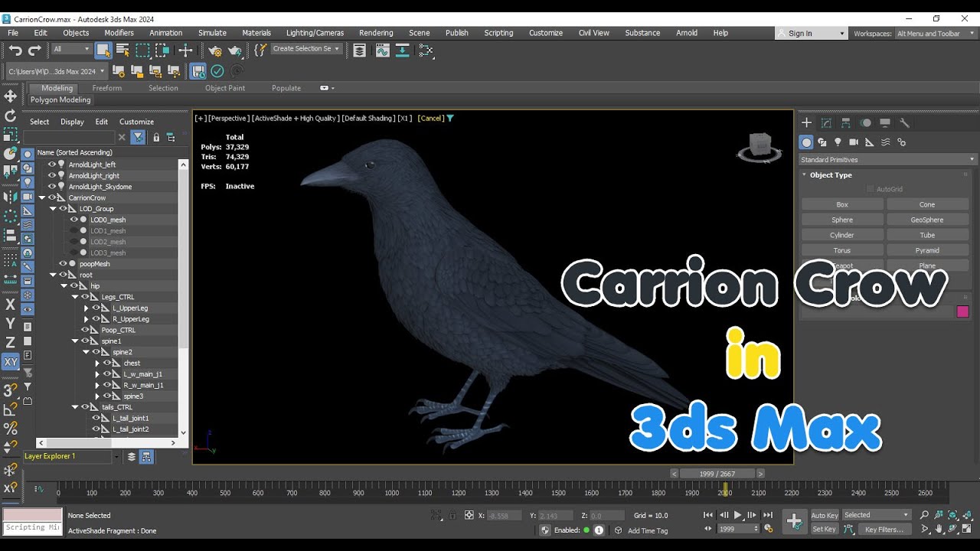Open the Create Selection Set dropdown
Screen dimensions: 980x551
tap(306, 49)
